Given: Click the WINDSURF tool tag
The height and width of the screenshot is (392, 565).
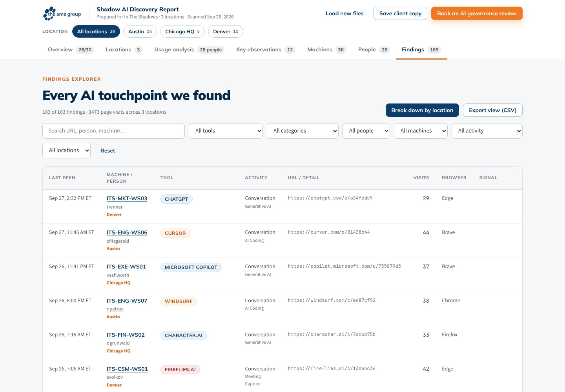Looking at the screenshot, I should point(179,301).
